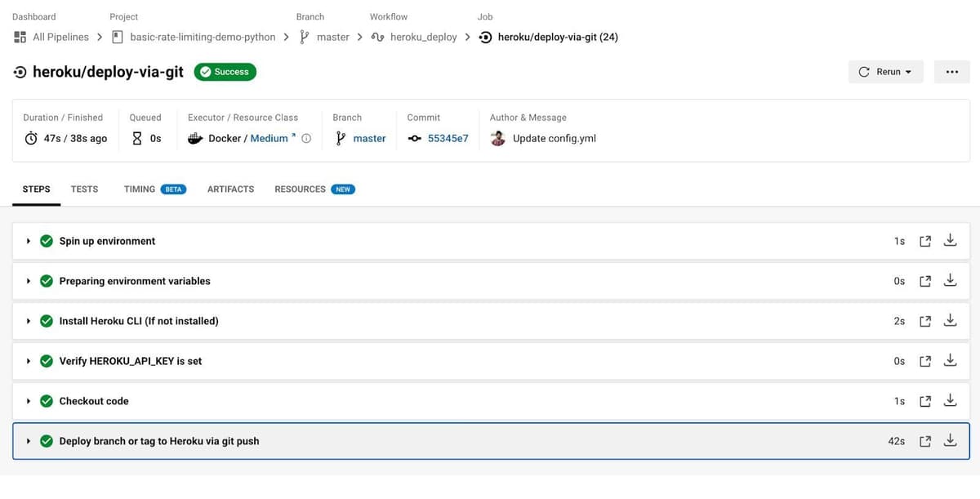Open Install Heroku CLI step in new tab

pos(924,320)
